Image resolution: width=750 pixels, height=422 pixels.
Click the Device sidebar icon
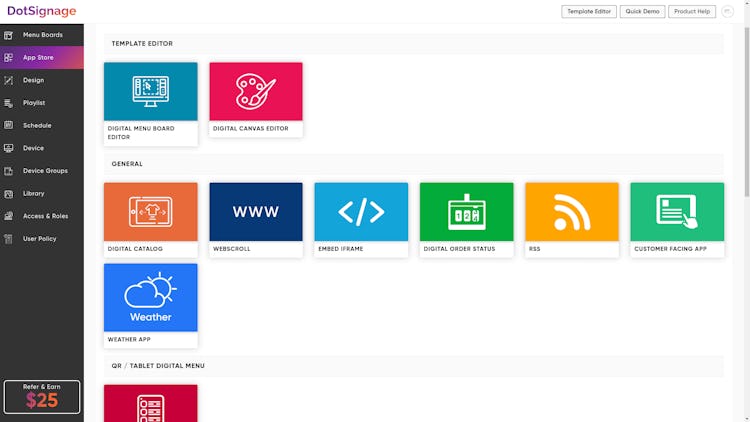coord(9,148)
